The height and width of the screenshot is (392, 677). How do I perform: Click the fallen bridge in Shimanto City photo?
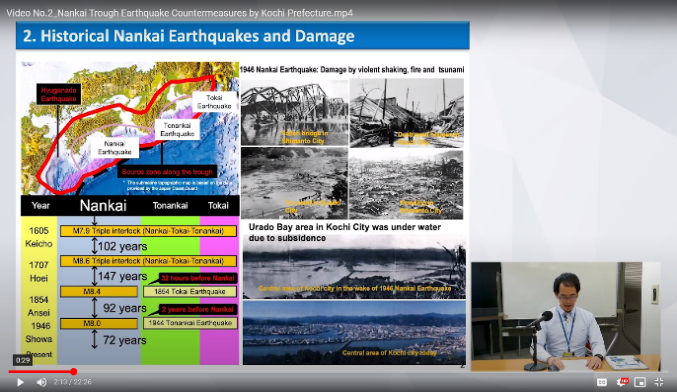point(294,112)
